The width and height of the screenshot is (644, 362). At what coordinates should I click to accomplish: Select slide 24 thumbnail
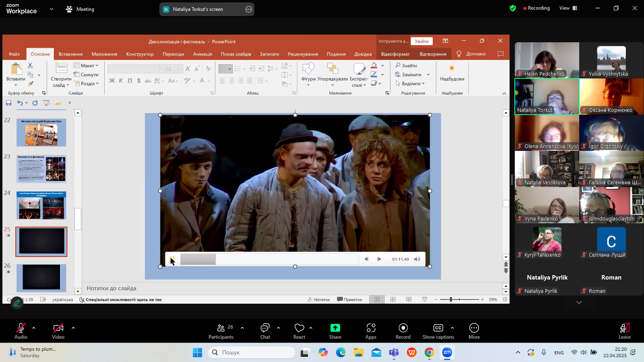41,206
